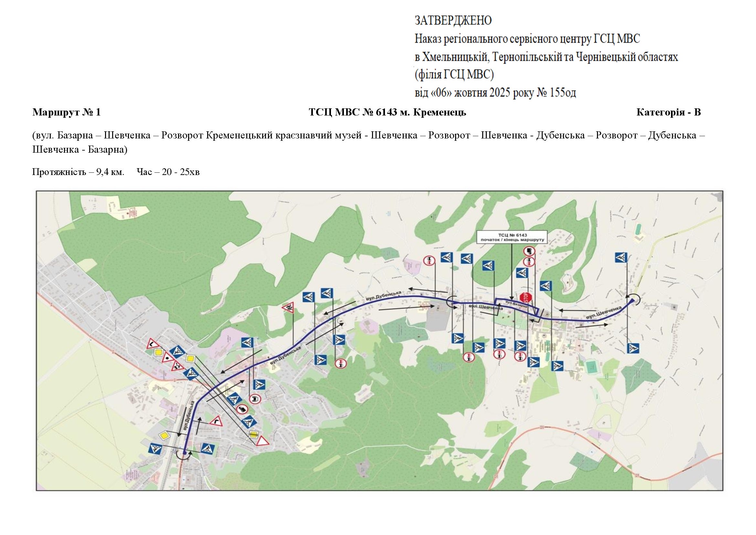
Task: Click the ТСЦ МВС № 6143 м. Кременець title
Action: click(x=387, y=113)
